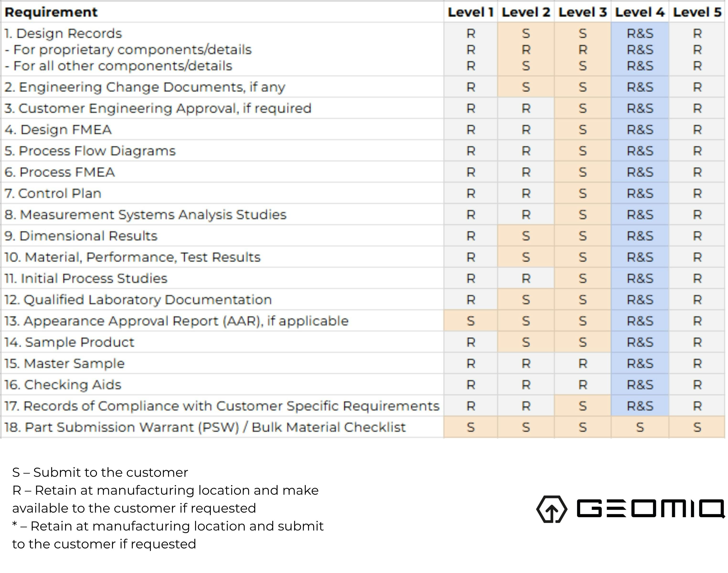Select the Process Flow Diagrams row label

(90, 151)
